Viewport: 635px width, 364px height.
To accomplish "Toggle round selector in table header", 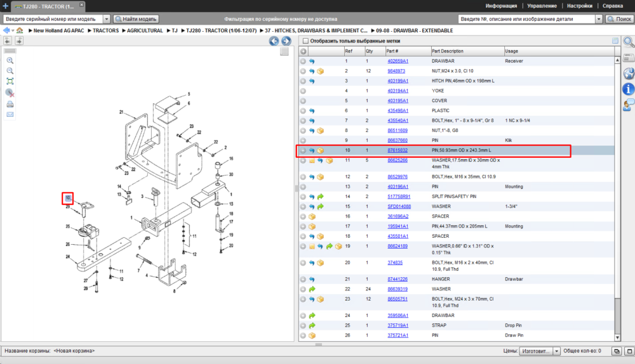I will click(303, 51).
